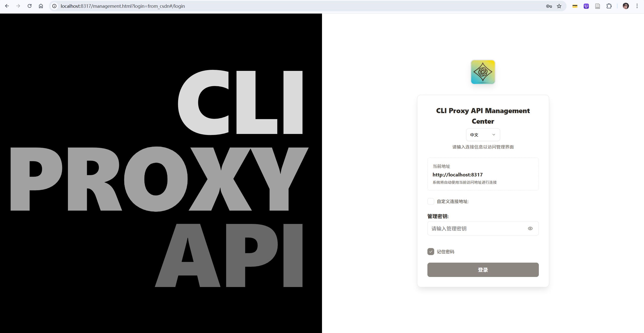Image resolution: width=644 pixels, height=333 pixels.
Task: Go to the browser home page
Action: pyautogui.click(x=41, y=6)
